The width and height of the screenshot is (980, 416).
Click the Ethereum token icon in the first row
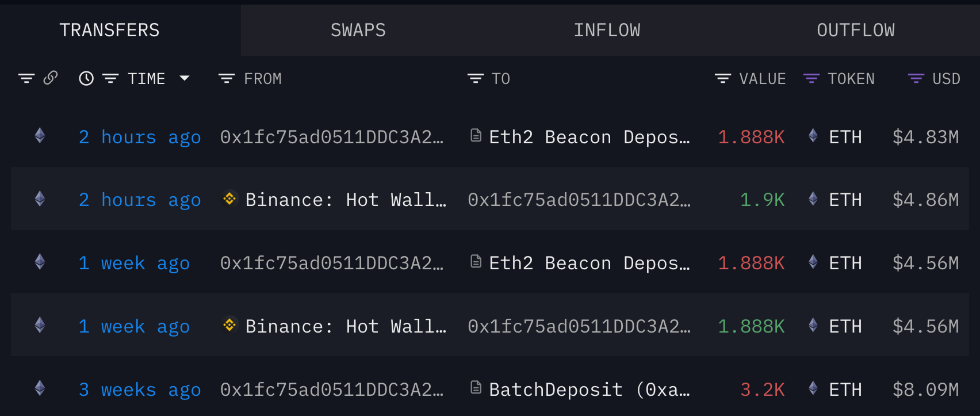[39, 136]
